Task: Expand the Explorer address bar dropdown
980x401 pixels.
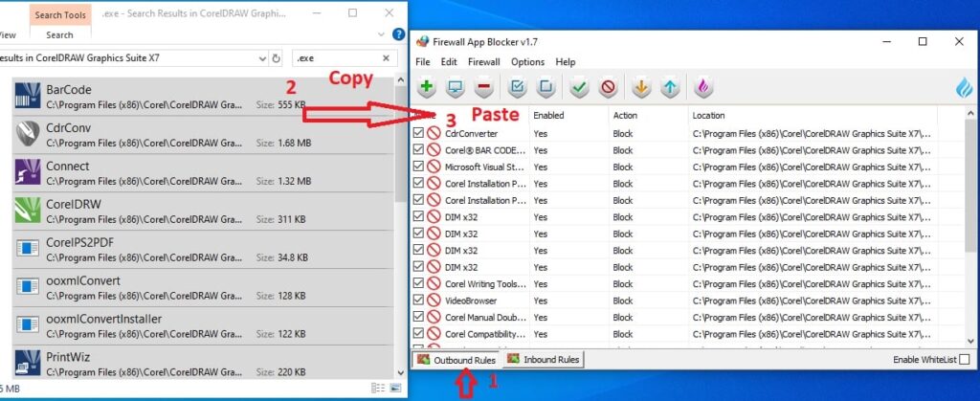Action: [x=263, y=58]
